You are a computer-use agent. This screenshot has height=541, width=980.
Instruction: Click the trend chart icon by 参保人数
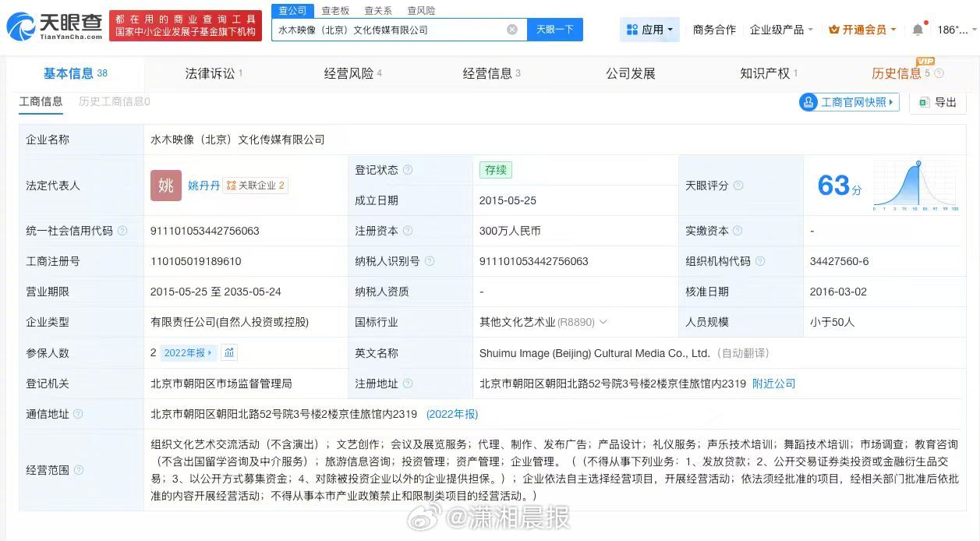click(x=229, y=353)
